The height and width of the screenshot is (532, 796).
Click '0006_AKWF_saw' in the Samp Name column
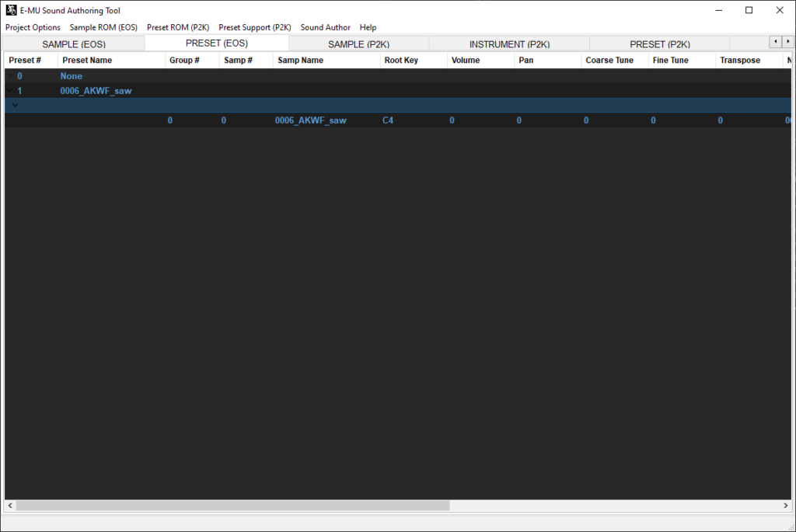[x=311, y=120]
